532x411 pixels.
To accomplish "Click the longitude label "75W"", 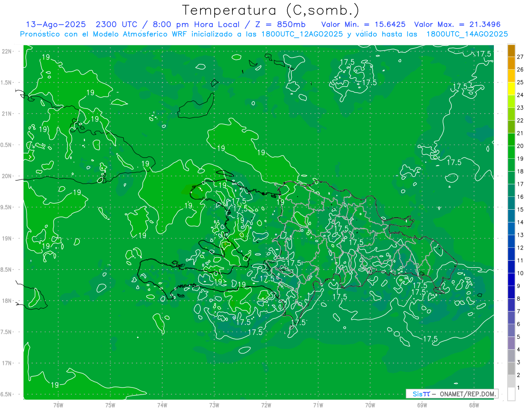I will point(110,405).
